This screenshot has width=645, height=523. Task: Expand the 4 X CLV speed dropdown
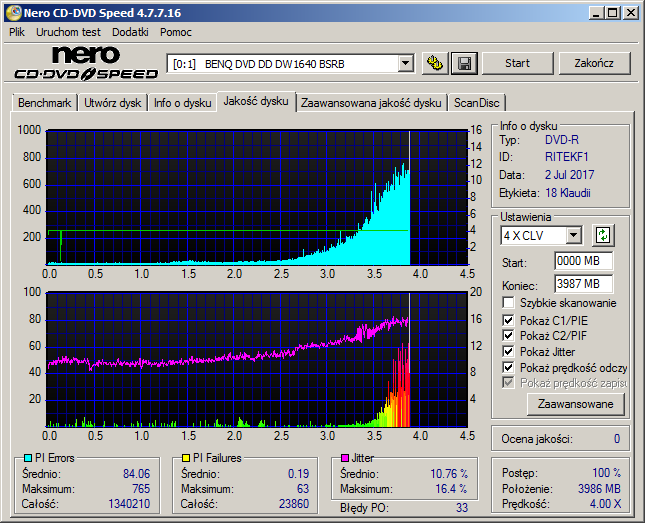(x=573, y=236)
